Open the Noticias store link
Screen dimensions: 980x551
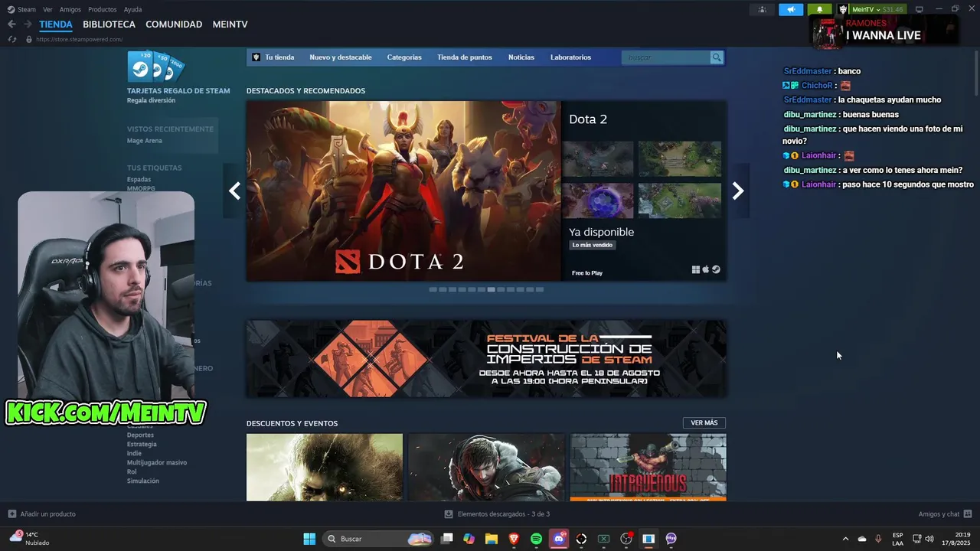coord(521,57)
